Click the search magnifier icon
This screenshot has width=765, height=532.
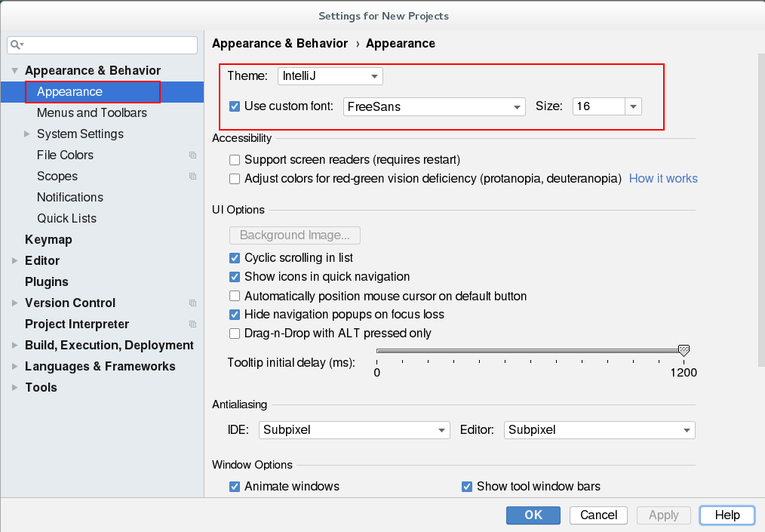pos(17,45)
